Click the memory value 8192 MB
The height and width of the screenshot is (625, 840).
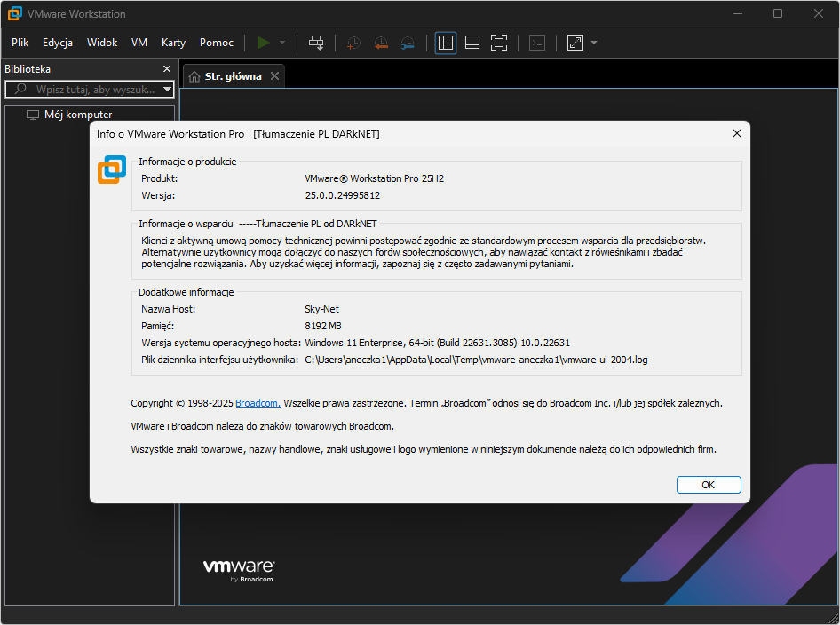coord(323,326)
